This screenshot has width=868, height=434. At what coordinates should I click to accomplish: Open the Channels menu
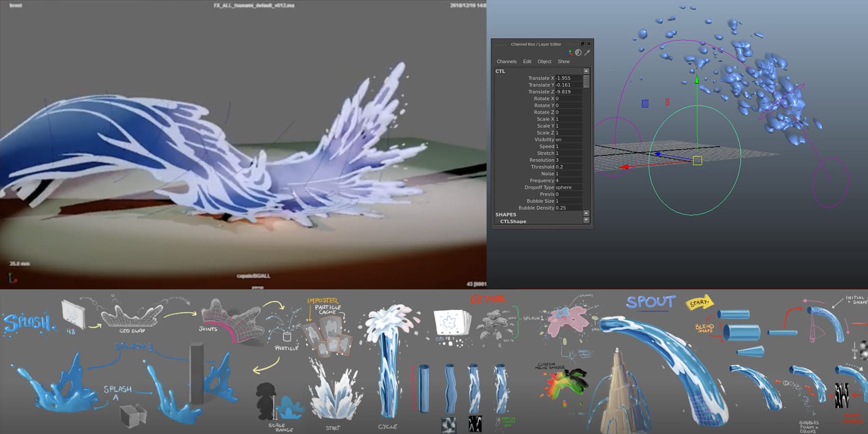click(x=506, y=61)
